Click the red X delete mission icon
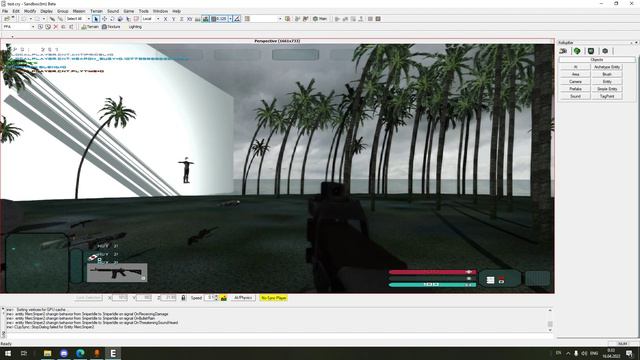The image size is (640, 360). (x=56, y=27)
